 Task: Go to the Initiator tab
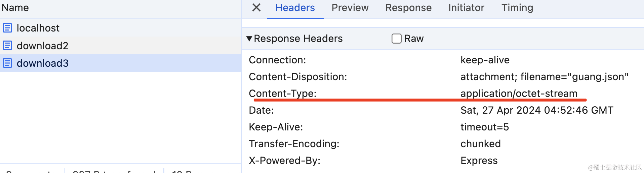click(x=466, y=8)
